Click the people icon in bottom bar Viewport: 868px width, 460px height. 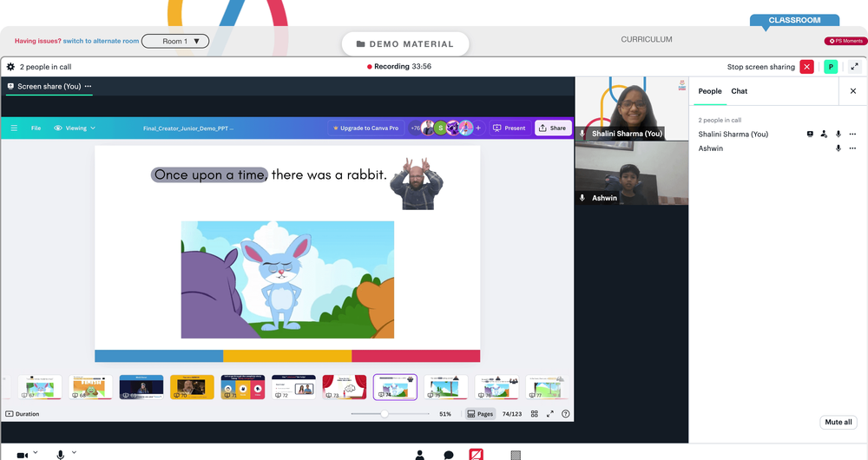tap(419, 455)
